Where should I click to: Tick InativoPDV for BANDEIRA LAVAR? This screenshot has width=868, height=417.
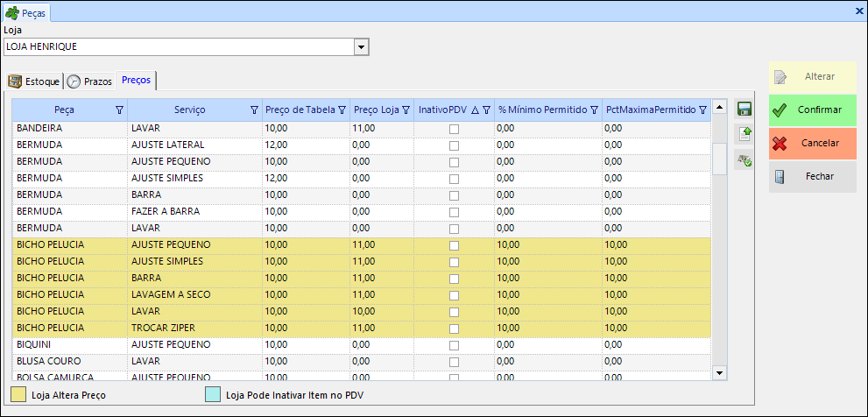pyautogui.click(x=454, y=129)
